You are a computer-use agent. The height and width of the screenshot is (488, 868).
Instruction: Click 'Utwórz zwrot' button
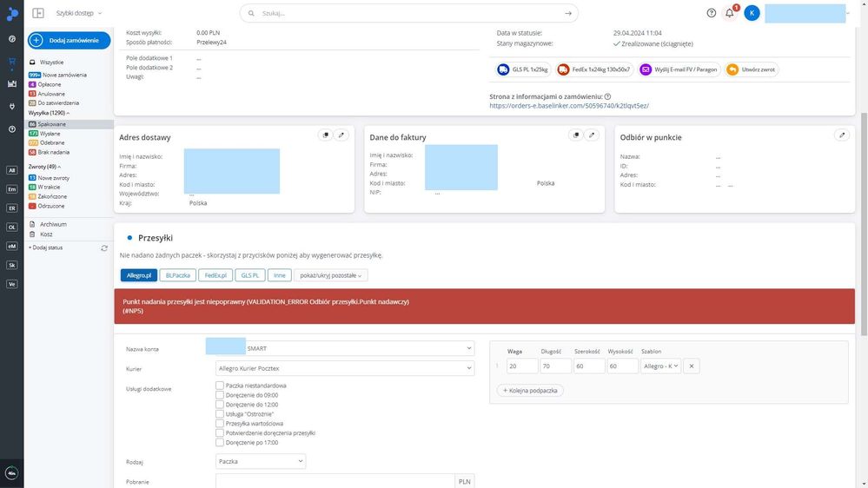coord(752,69)
